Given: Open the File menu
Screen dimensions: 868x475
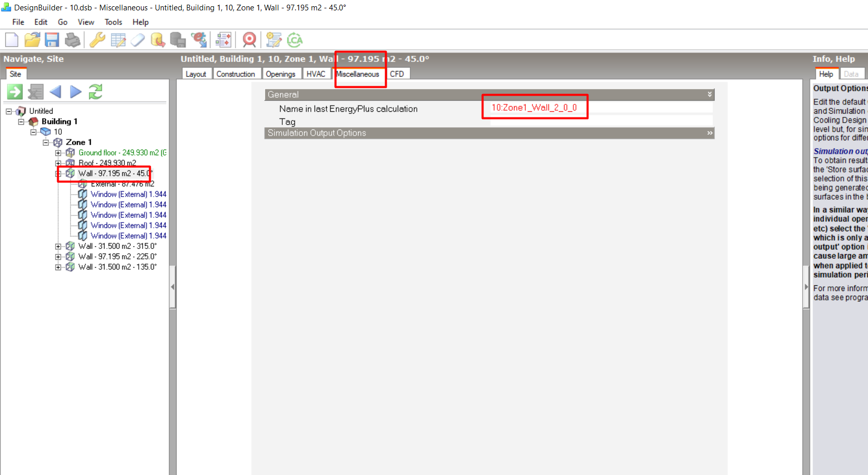Looking at the screenshot, I should point(18,22).
